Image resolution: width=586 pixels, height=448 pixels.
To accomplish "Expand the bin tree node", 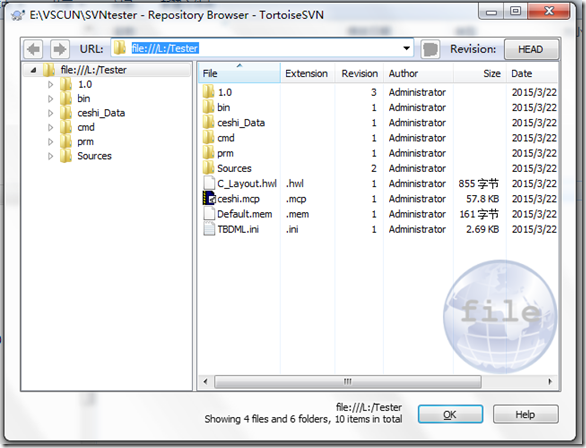I will pos(50,99).
